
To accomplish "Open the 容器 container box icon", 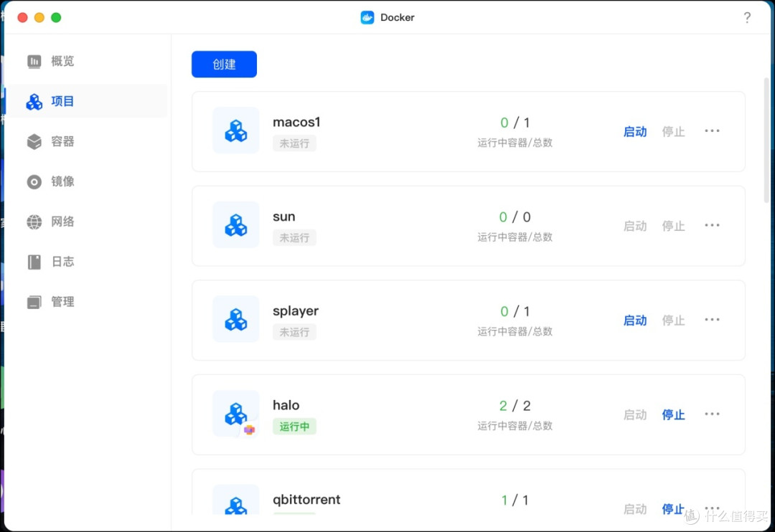I will (34, 142).
